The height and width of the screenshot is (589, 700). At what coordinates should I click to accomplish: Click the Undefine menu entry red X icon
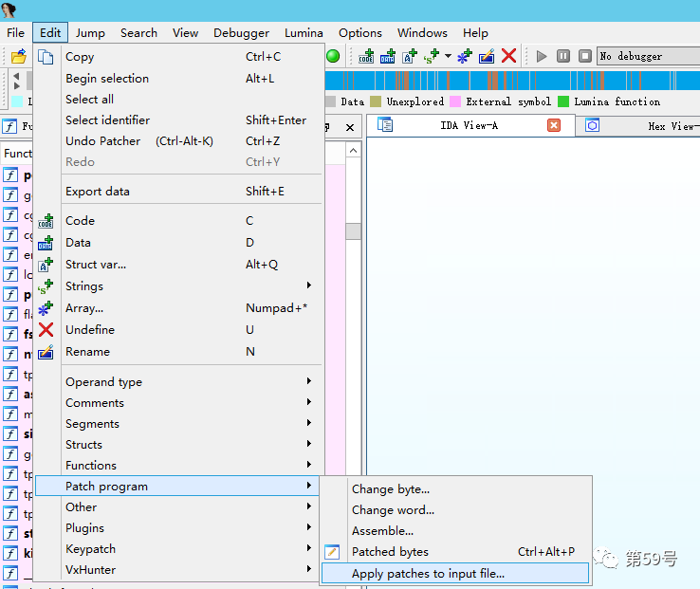click(46, 330)
